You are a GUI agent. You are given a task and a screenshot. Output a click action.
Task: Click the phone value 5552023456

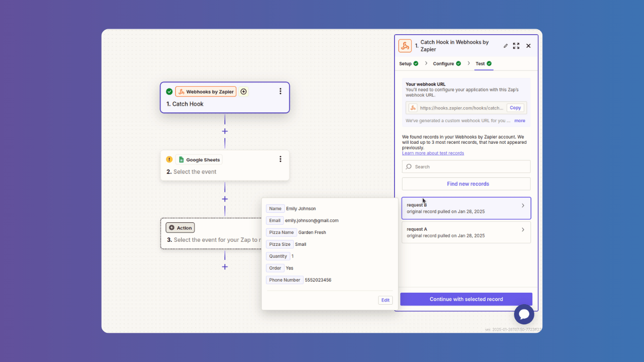tap(318, 280)
